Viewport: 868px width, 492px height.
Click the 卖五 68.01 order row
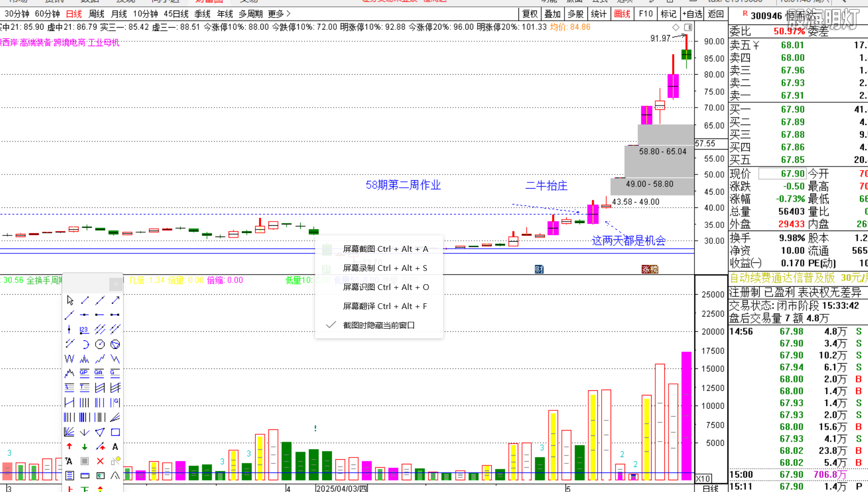coord(798,45)
